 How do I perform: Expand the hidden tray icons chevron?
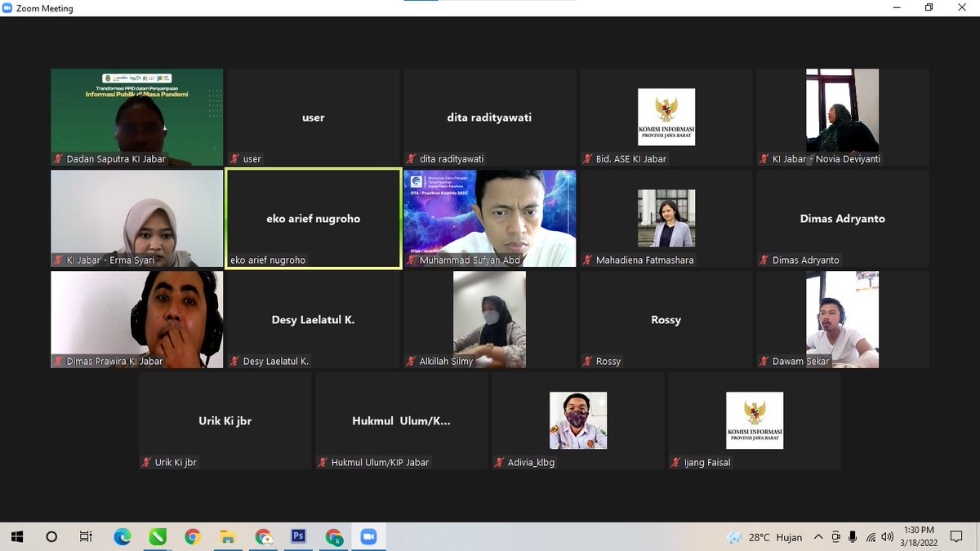click(819, 537)
